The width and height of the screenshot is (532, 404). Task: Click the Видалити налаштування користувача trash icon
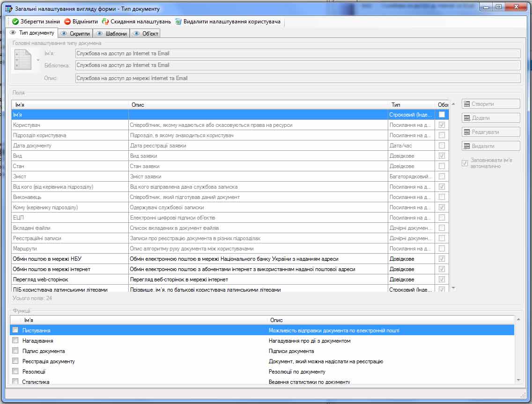(178, 22)
